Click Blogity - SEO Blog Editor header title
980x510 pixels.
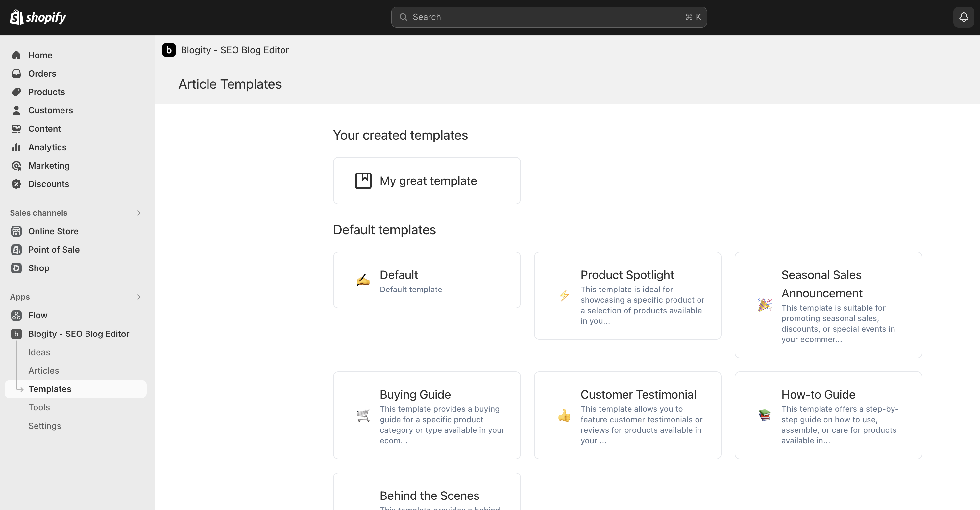235,50
